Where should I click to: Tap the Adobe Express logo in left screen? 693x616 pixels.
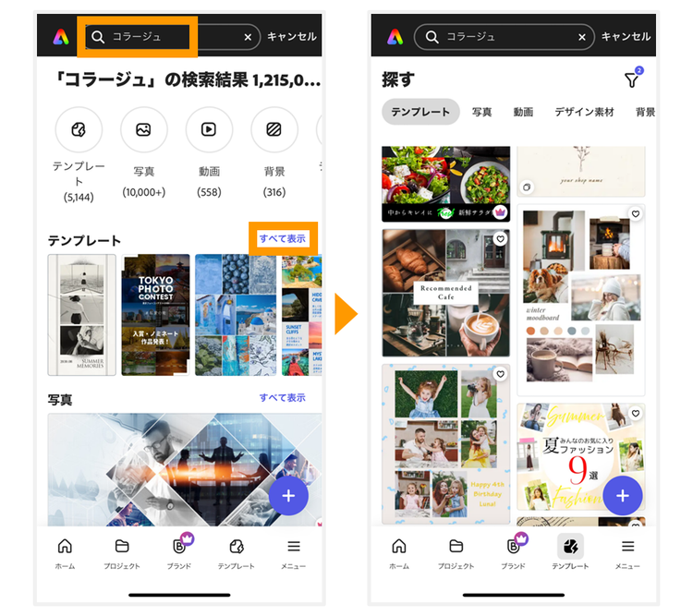point(61,37)
